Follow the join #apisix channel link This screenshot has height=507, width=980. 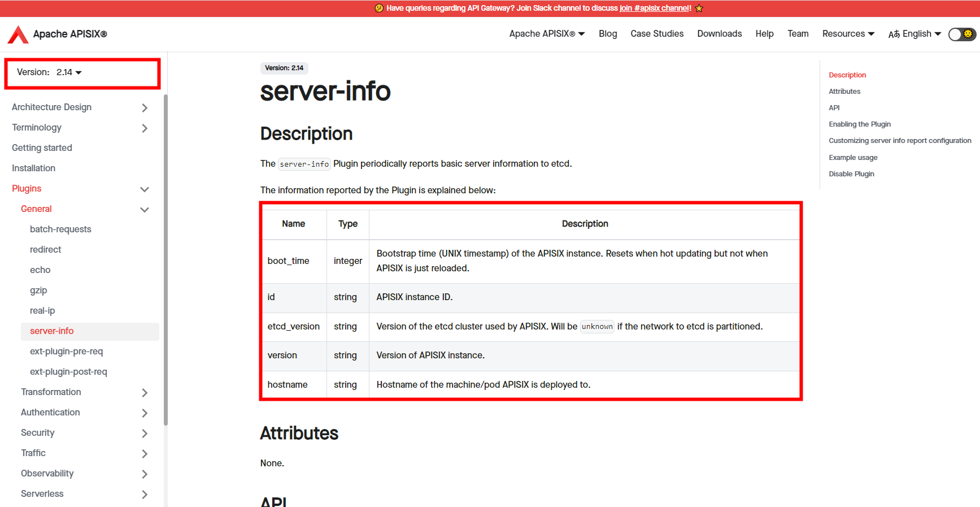(655, 8)
